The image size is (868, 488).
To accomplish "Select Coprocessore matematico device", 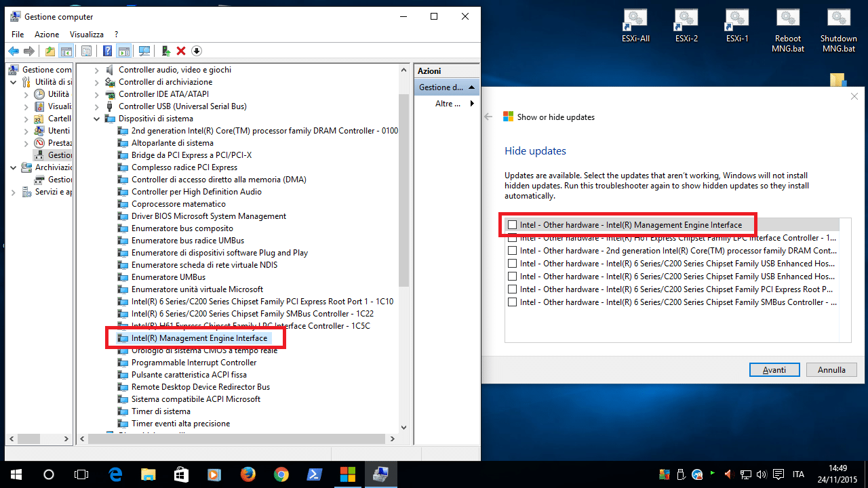I will click(178, 204).
